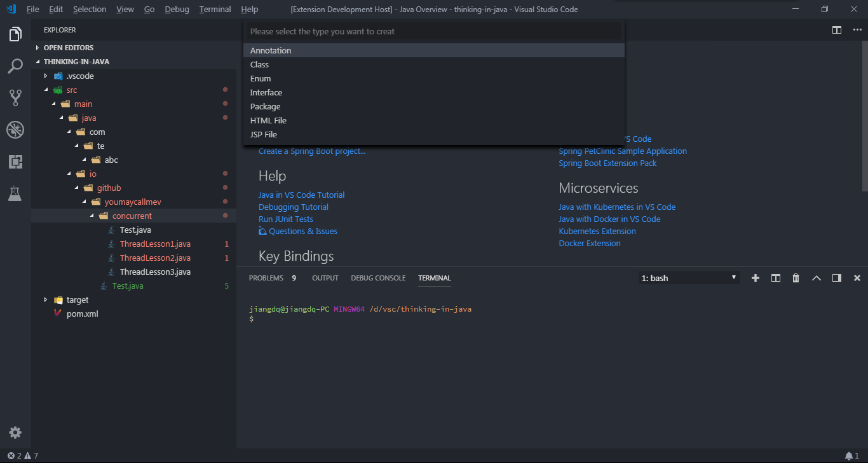
Task: Click the split editor icon
Action: (x=837, y=30)
